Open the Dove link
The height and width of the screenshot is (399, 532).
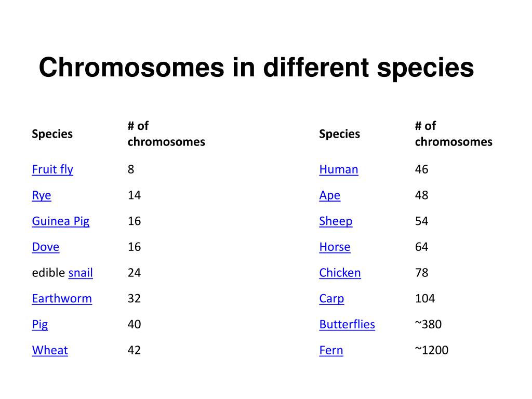tap(46, 247)
